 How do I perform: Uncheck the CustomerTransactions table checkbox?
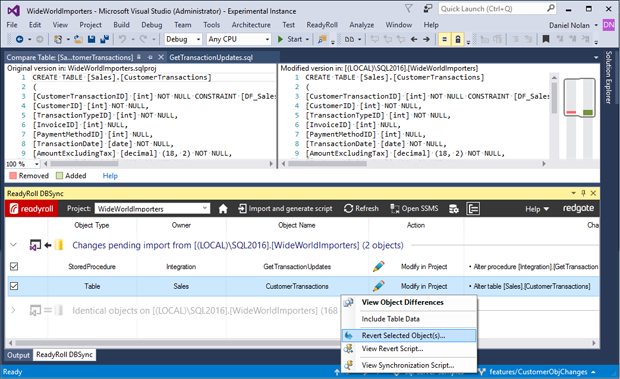tap(14, 286)
